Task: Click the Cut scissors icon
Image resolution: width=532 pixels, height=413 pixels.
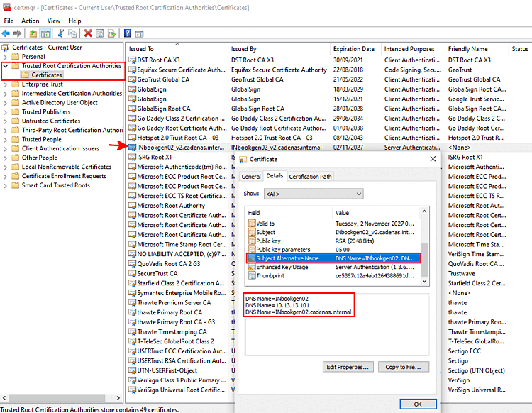Action: (x=61, y=33)
